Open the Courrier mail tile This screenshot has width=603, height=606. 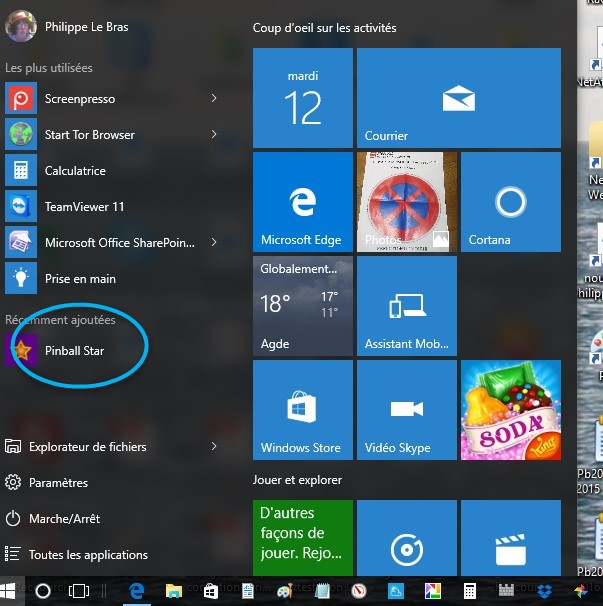[459, 98]
